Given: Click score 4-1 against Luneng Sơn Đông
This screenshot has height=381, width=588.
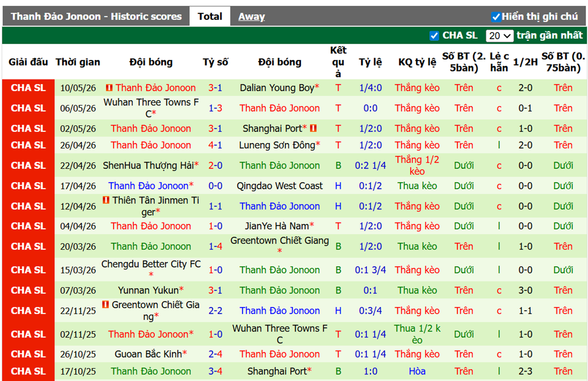Looking at the screenshot, I should (216, 145).
